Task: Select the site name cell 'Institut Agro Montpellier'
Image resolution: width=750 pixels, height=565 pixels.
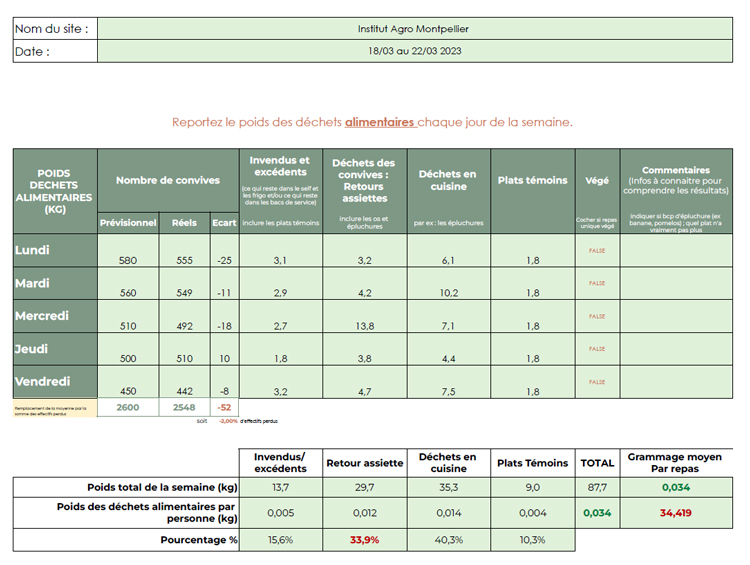Action: click(x=415, y=29)
